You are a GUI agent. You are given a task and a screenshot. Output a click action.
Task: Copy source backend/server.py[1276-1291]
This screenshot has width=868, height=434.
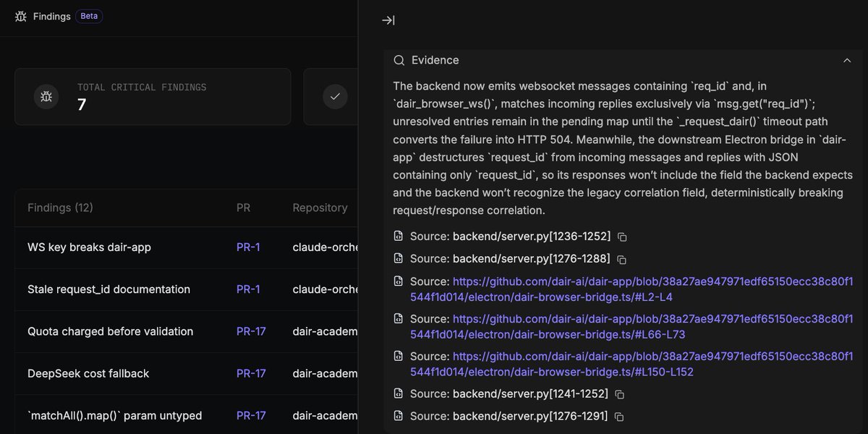pyautogui.click(x=620, y=417)
